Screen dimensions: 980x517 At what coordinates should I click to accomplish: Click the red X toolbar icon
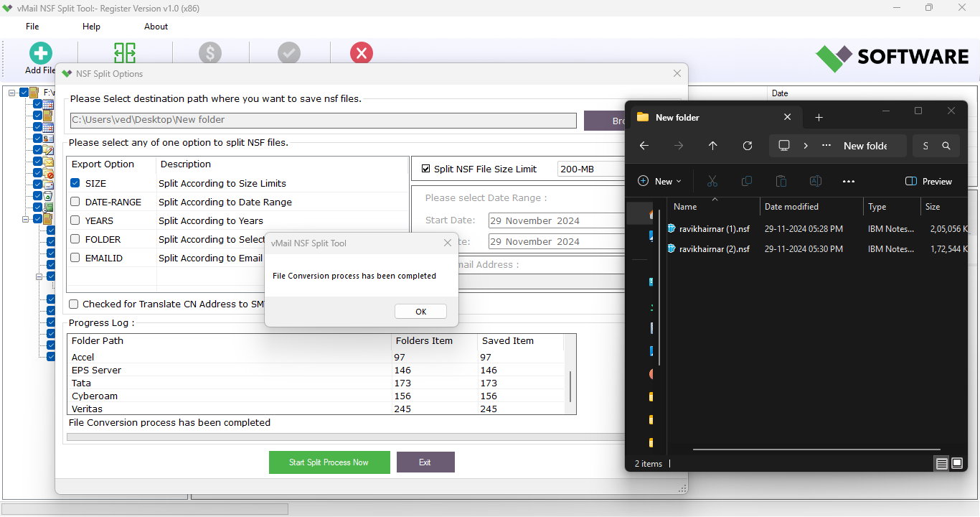(362, 53)
